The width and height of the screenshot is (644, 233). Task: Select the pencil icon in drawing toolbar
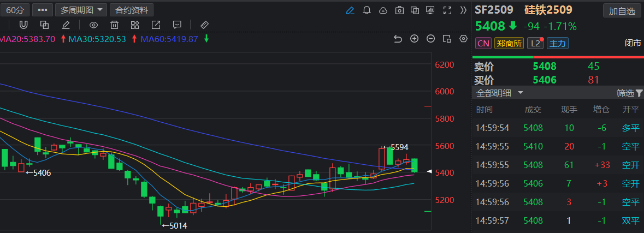point(66,25)
